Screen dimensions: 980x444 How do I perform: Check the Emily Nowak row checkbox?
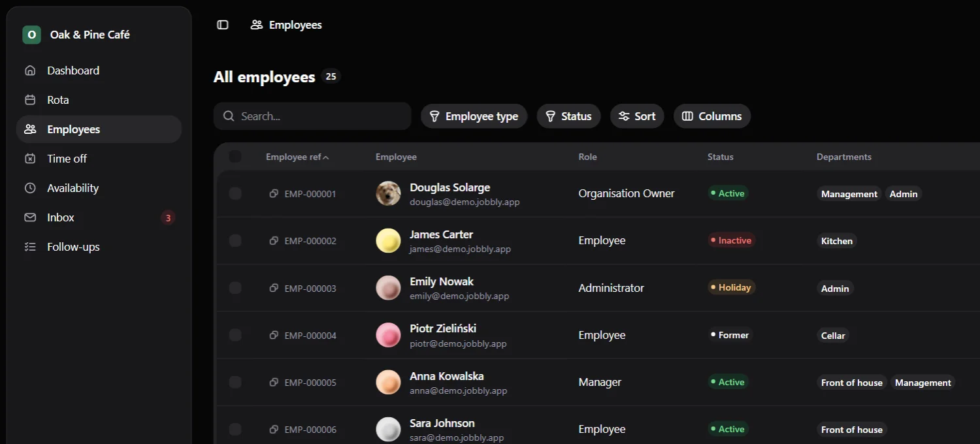(235, 288)
